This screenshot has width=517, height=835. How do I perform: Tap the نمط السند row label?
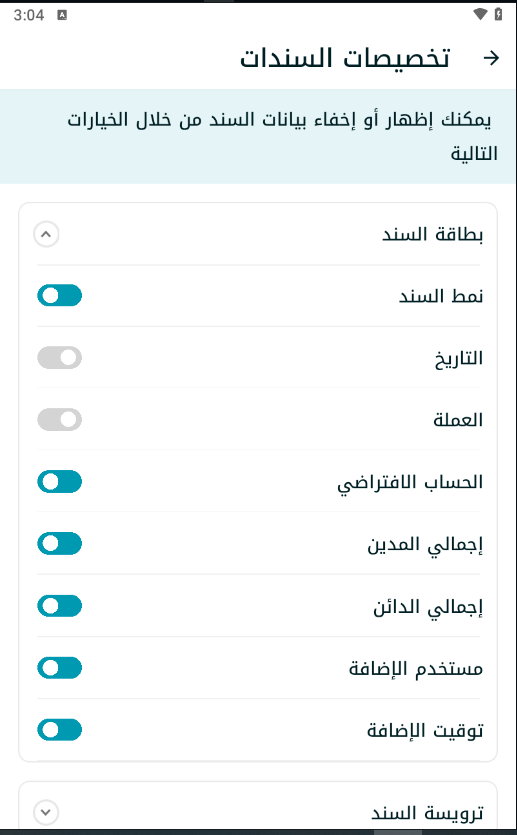point(441,296)
